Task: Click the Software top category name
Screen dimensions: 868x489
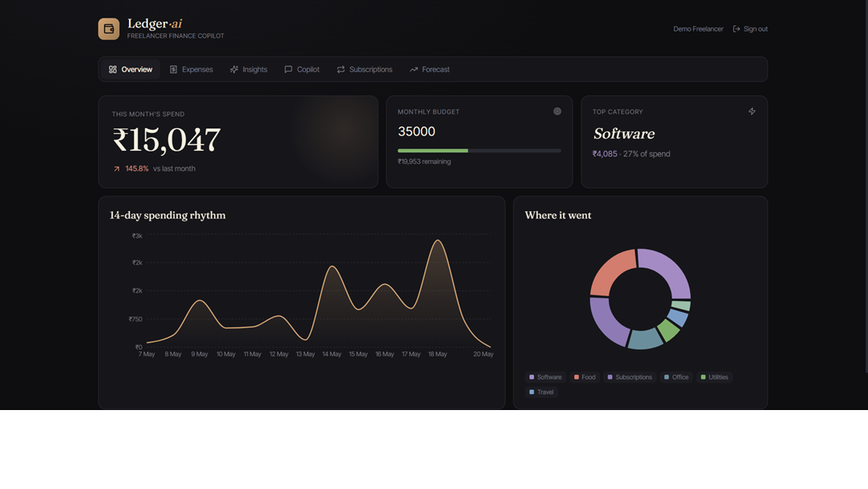Action: tap(624, 134)
